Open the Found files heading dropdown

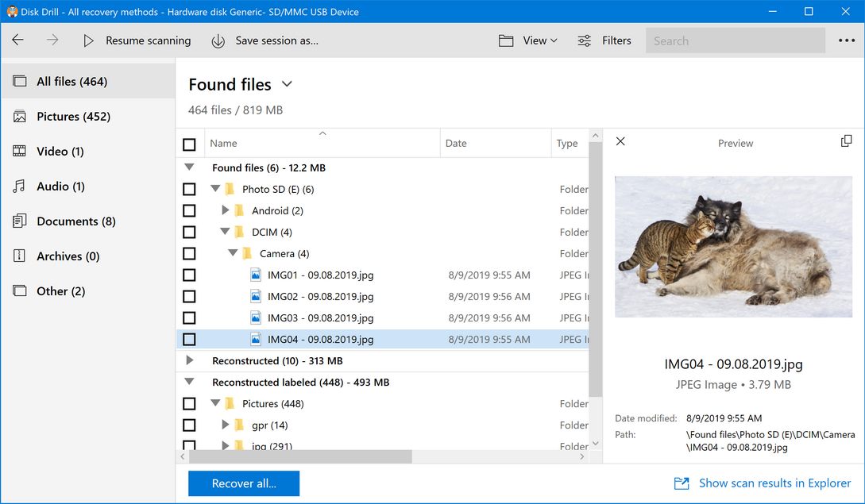coord(287,84)
